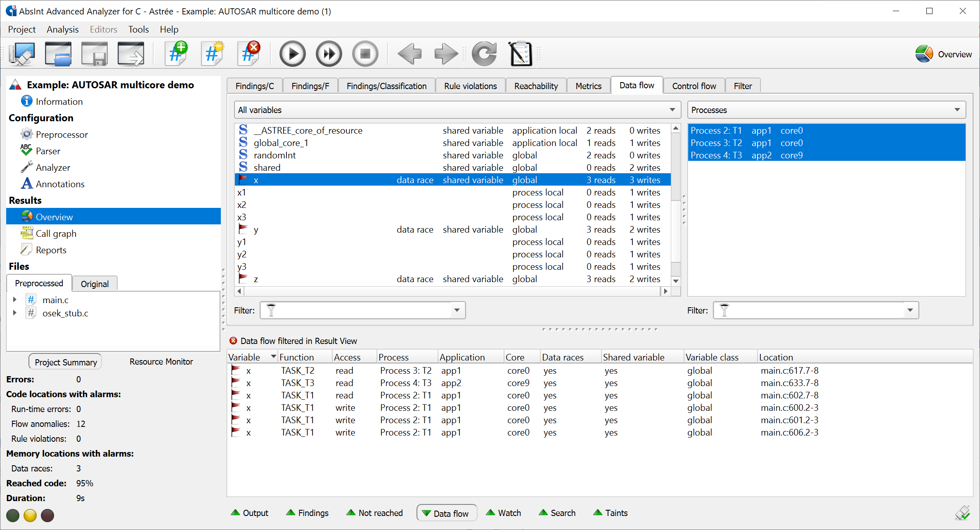Collapse the Data flow bottom panel

tap(447, 513)
